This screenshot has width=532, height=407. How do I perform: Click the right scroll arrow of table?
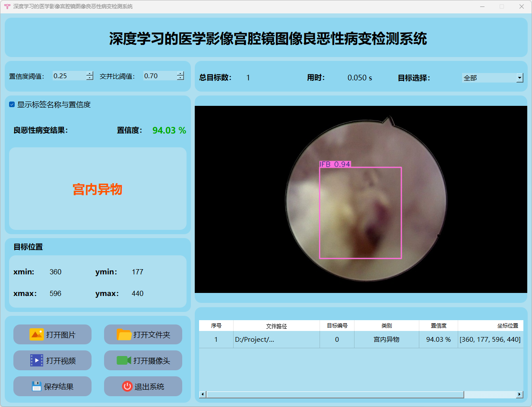click(519, 394)
